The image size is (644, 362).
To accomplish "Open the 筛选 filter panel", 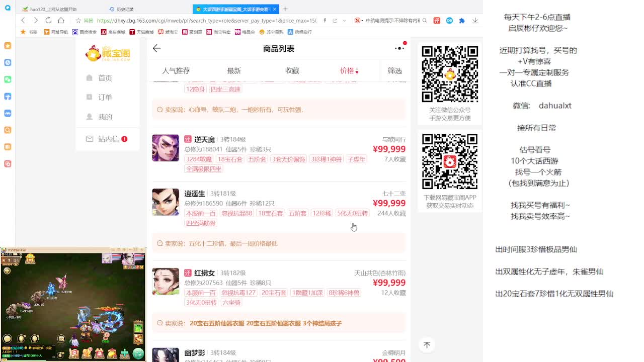I will click(395, 71).
